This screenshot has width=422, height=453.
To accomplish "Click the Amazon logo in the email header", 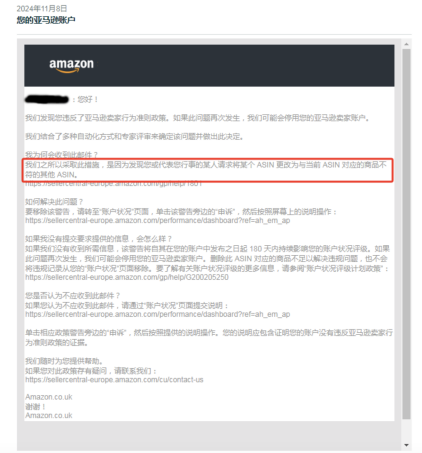I will click(x=71, y=65).
